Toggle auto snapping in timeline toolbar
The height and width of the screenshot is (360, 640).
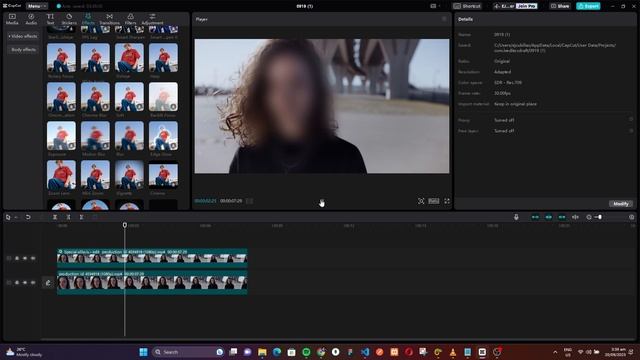[x=549, y=217]
